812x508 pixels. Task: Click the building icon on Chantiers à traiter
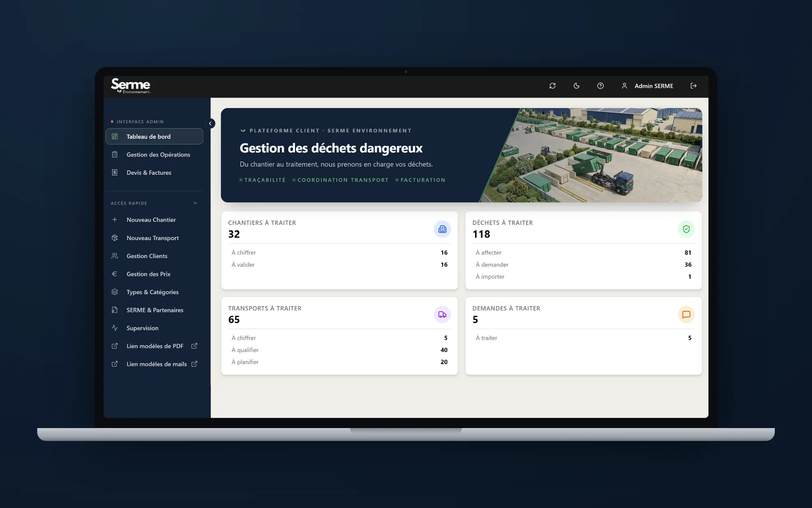pos(442,229)
